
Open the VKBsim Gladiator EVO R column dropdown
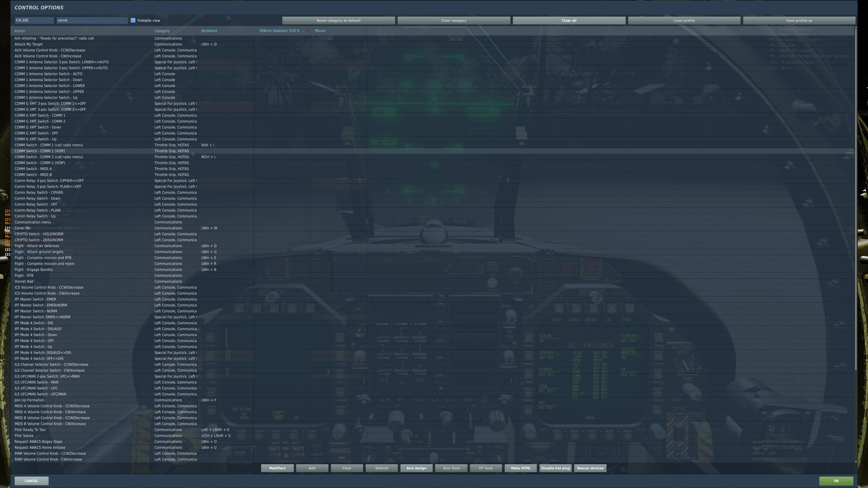308,31
